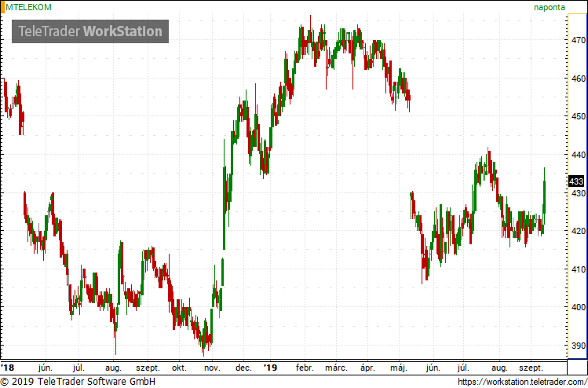Image resolution: width=588 pixels, height=388 pixels.
Task: Click the 400 price axis label
Action: (578, 307)
